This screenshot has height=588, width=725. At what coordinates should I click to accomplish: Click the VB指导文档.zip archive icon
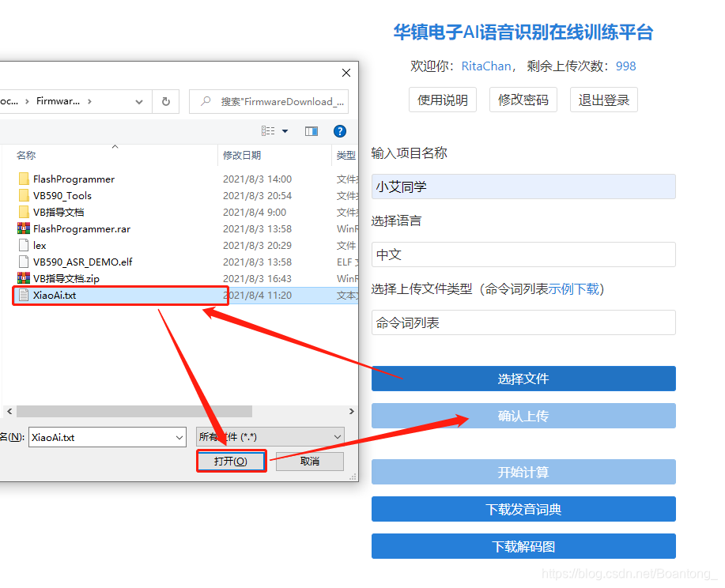24,278
